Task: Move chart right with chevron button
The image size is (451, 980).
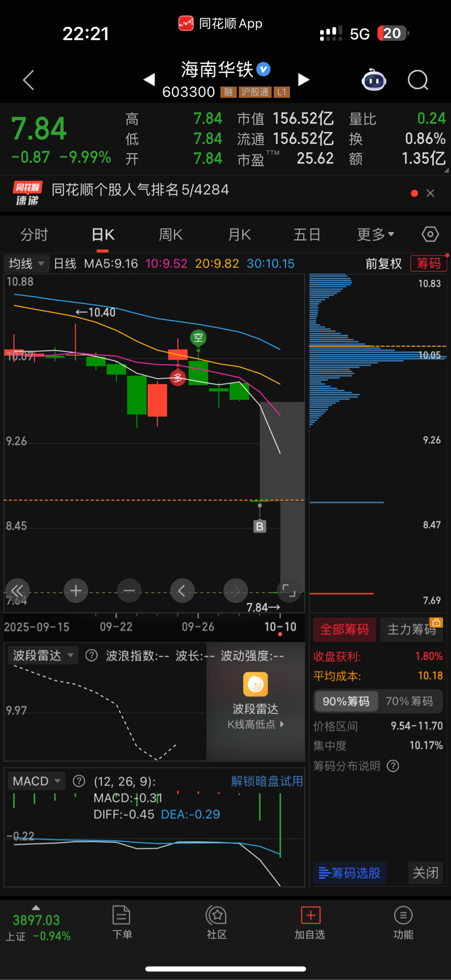Action: pyautogui.click(x=235, y=591)
